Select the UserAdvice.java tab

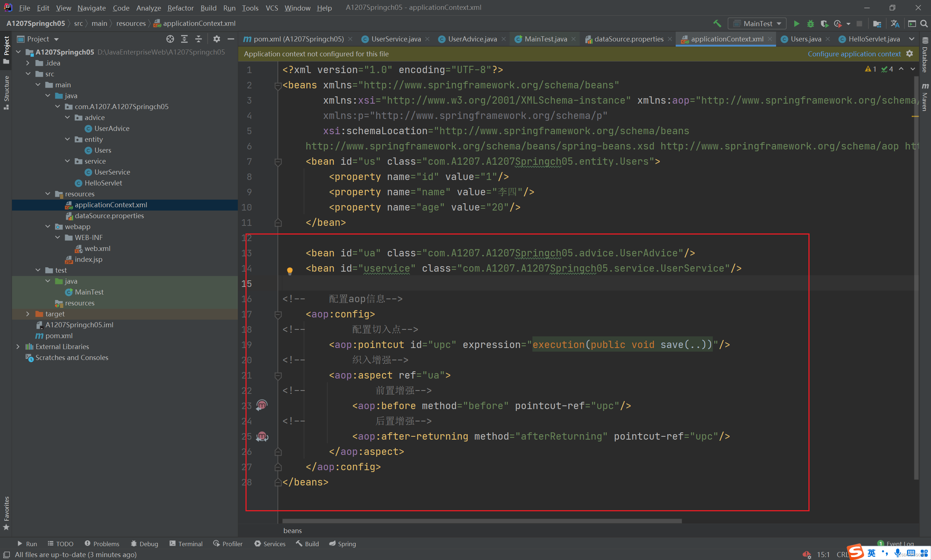click(x=473, y=39)
